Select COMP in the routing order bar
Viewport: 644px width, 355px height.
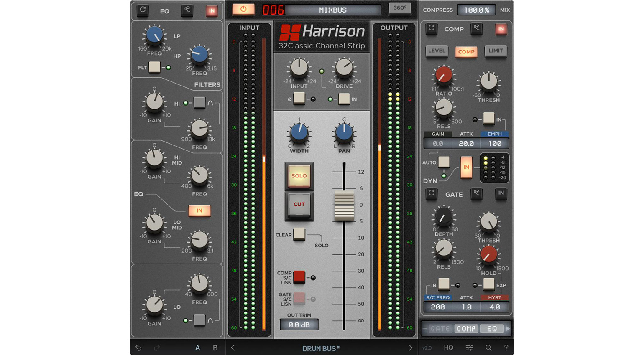[x=466, y=329]
